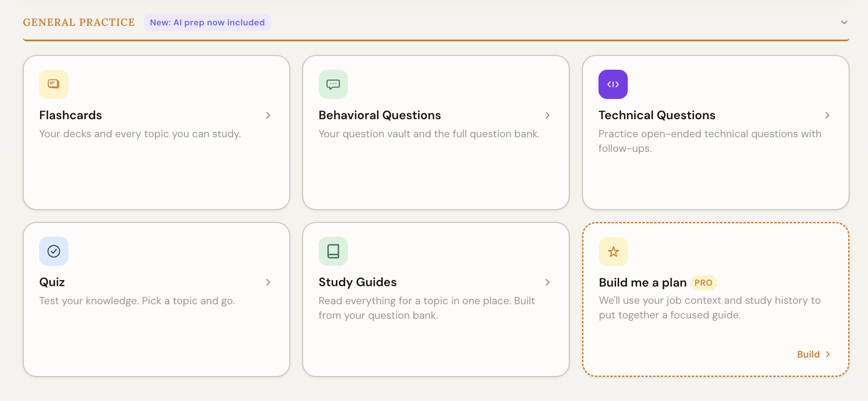Select the Flashcards card title
Image resolution: width=868 pixels, height=401 pixels.
click(71, 115)
